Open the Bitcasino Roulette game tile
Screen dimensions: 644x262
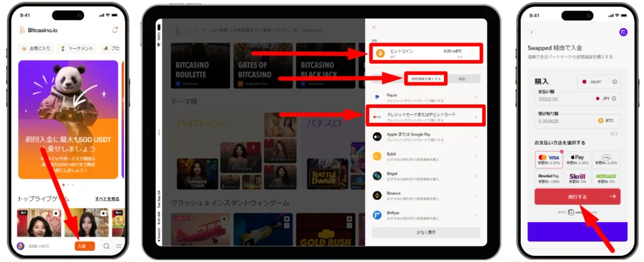tap(201, 65)
